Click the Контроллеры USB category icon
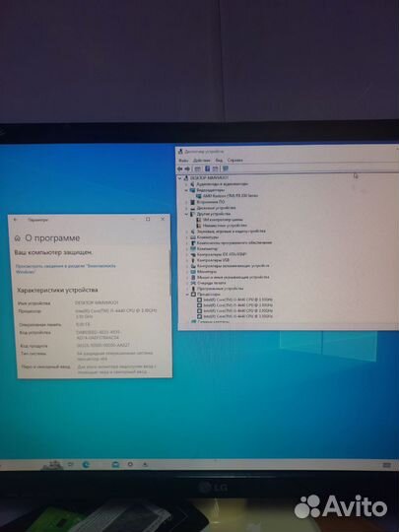 tap(193, 260)
